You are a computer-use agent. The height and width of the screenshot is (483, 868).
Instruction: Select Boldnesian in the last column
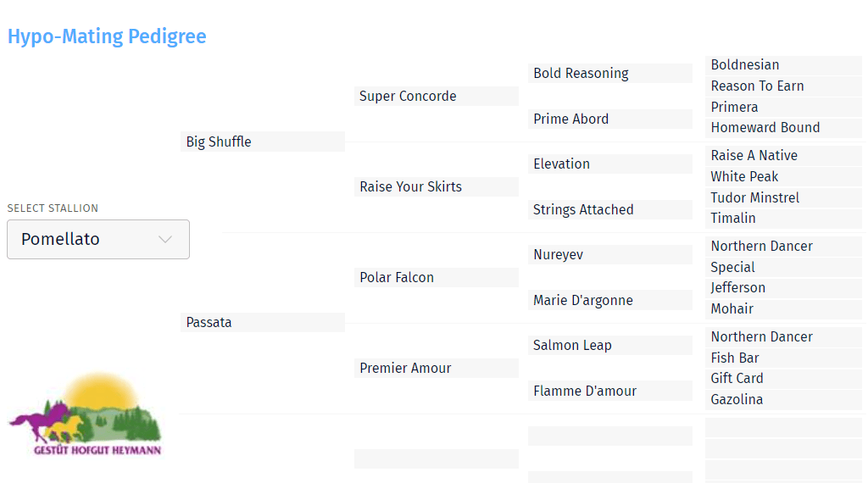point(783,65)
